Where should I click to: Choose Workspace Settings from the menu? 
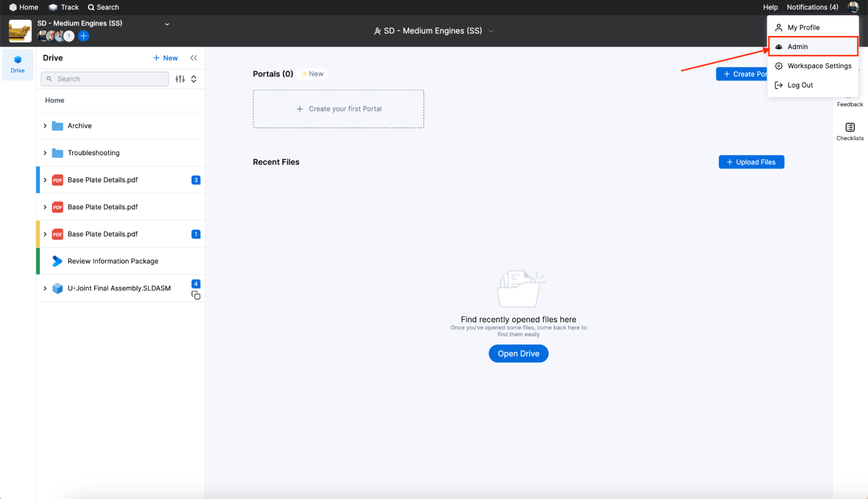(x=818, y=66)
